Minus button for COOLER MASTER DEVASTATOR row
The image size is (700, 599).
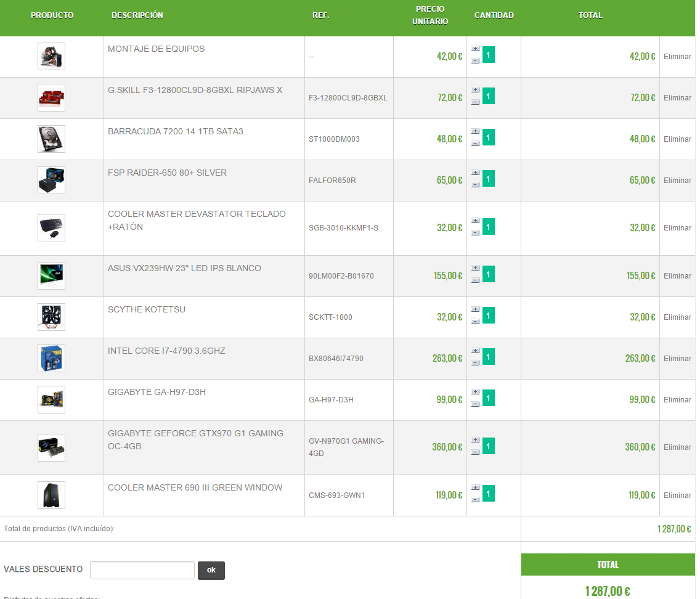[475, 232]
